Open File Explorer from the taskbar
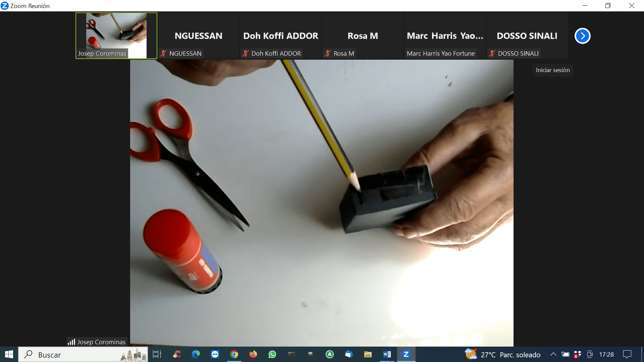Screen dimensions: 644x362 (x=368, y=354)
